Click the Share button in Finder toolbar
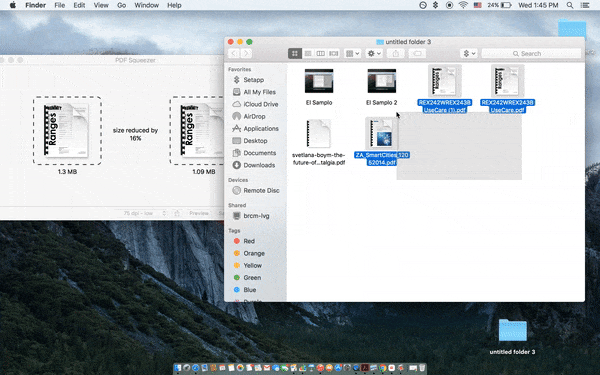Screen dimensions: 600x375 (396, 54)
